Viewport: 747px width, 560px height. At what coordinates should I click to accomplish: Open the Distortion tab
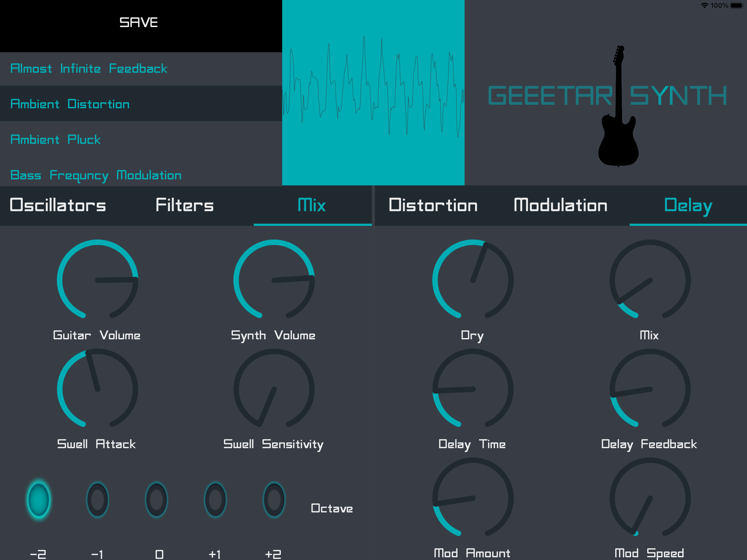point(433,205)
